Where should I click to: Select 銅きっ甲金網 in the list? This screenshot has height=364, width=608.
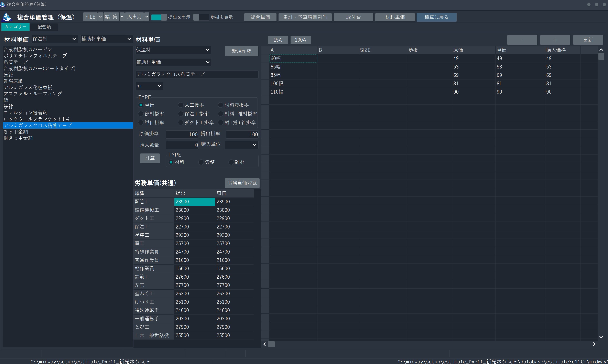[68, 138]
